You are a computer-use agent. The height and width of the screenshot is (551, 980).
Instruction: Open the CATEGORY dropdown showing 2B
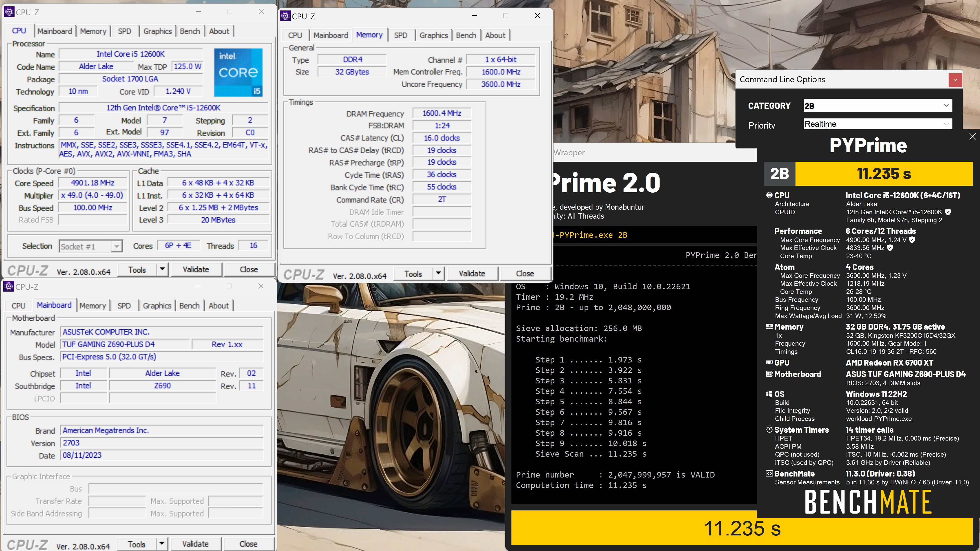(x=878, y=106)
